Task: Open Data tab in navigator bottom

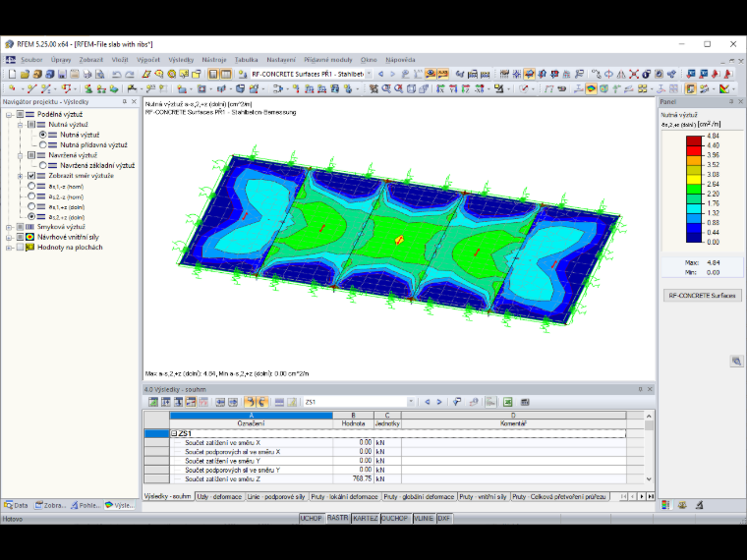Action: click(16, 505)
